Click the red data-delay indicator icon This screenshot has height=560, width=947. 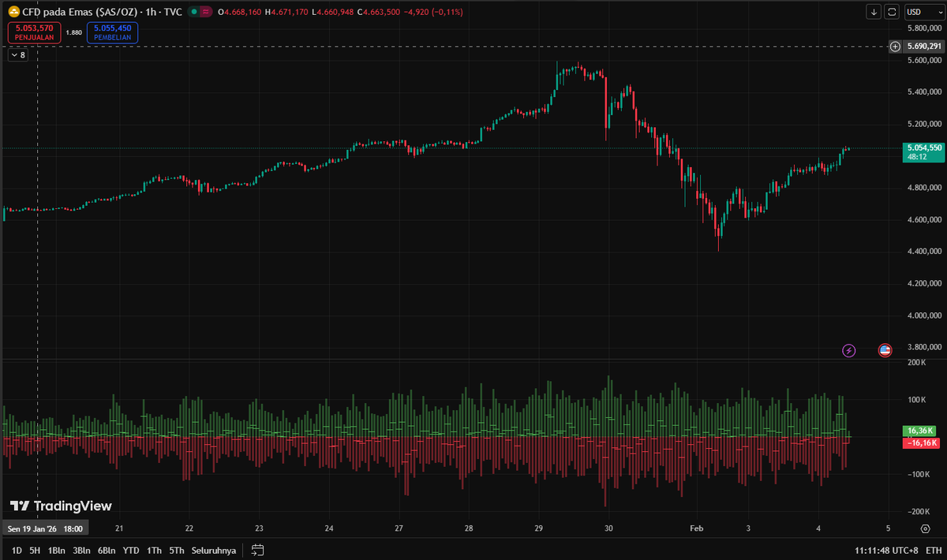click(205, 12)
